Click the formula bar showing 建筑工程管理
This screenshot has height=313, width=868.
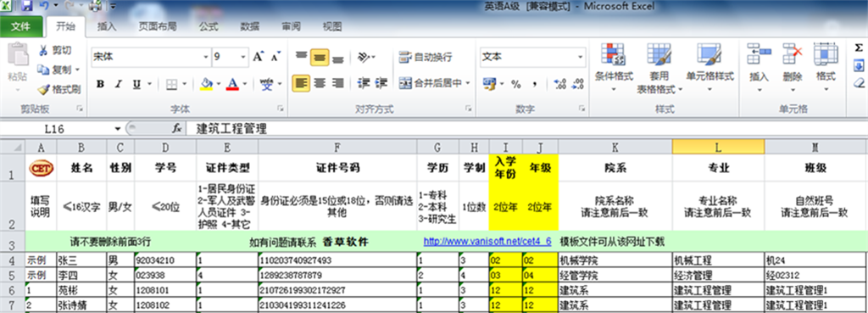tap(526, 129)
